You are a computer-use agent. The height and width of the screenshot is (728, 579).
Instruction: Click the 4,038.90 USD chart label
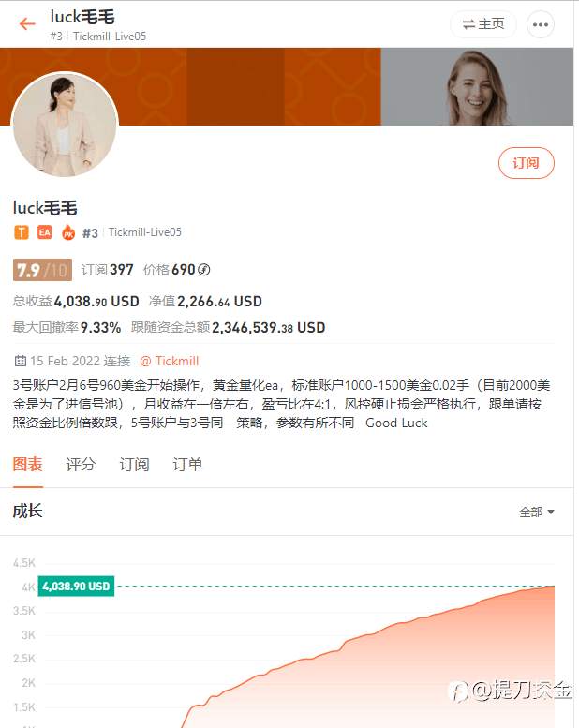(76, 587)
